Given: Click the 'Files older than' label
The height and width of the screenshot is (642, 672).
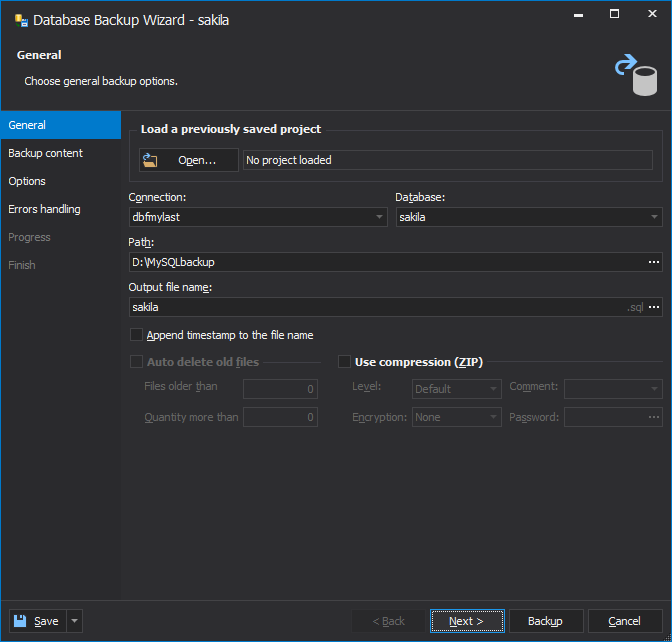Looking at the screenshot, I should tap(181, 386).
